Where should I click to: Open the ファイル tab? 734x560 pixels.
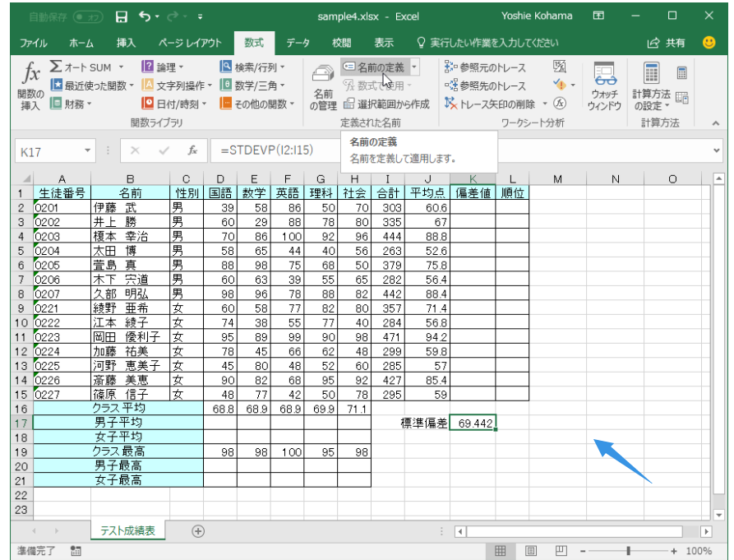click(33, 43)
